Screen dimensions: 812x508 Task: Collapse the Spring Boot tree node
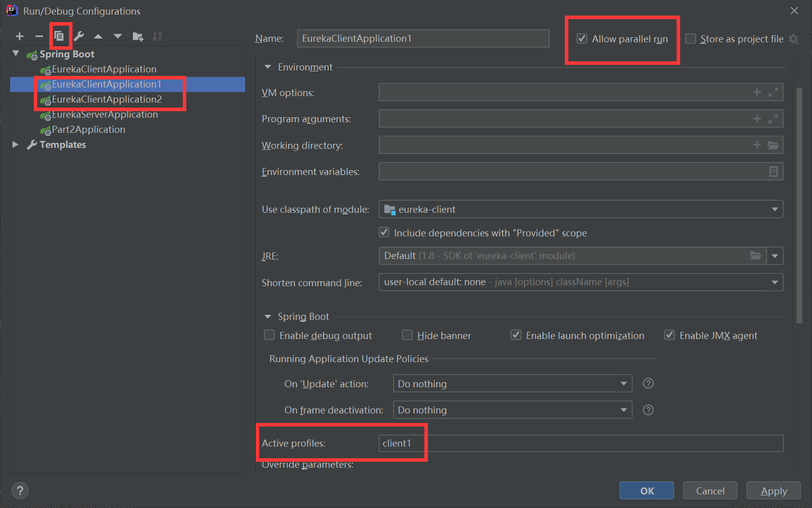pos(16,53)
